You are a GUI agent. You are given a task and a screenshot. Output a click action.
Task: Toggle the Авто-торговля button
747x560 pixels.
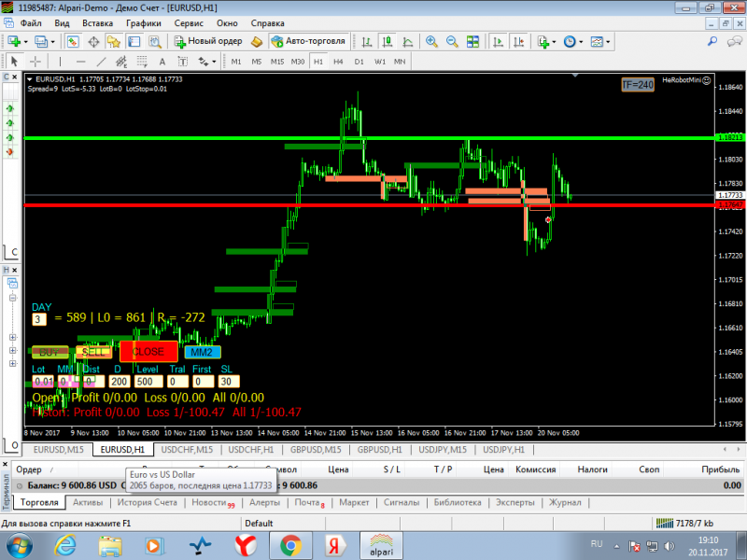[x=309, y=41]
